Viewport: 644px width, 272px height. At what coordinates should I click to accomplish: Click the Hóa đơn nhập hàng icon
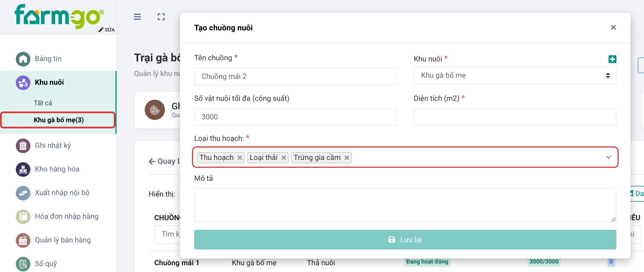23,217
